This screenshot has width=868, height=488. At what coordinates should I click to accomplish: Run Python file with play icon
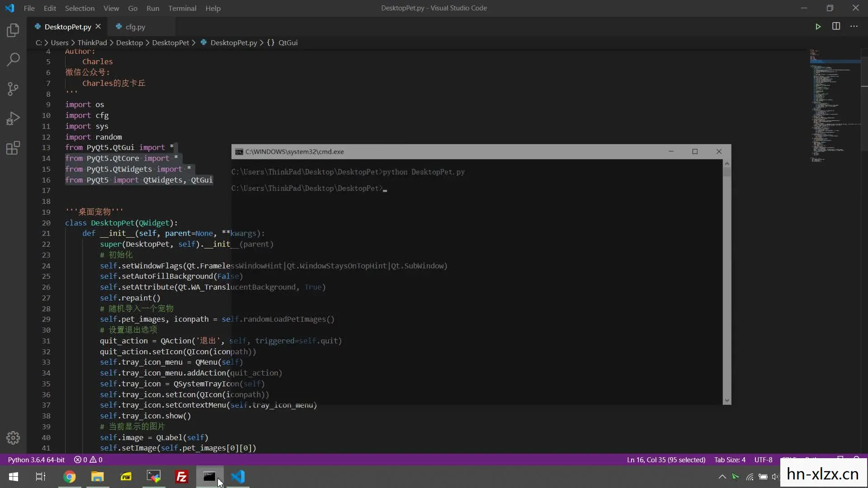pyautogui.click(x=818, y=27)
